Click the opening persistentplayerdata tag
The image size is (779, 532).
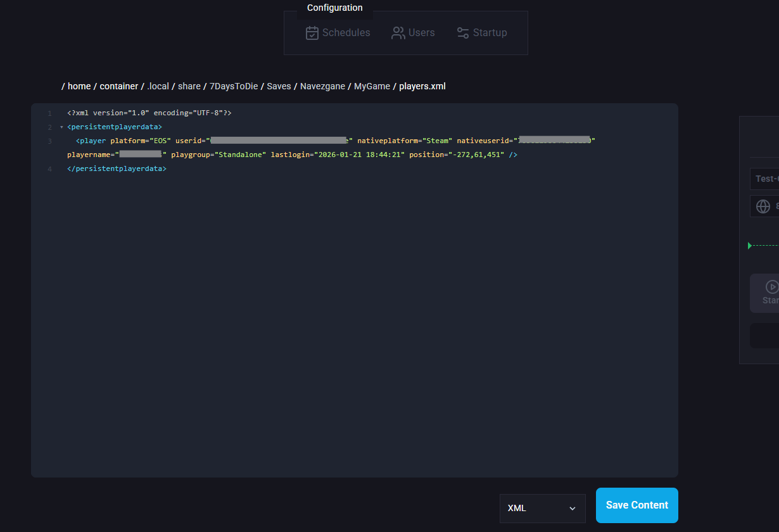pos(115,127)
